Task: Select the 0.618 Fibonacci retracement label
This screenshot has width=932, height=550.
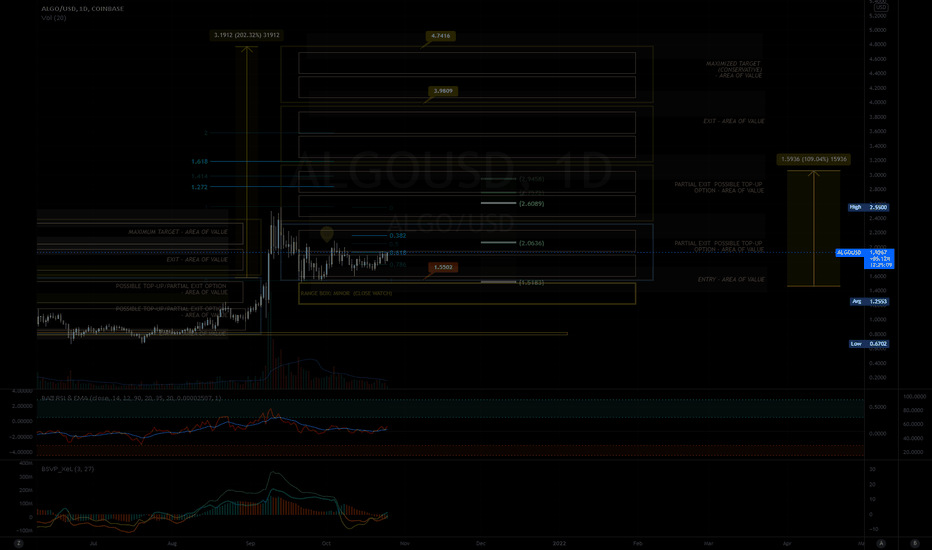Action: click(398, 253)
